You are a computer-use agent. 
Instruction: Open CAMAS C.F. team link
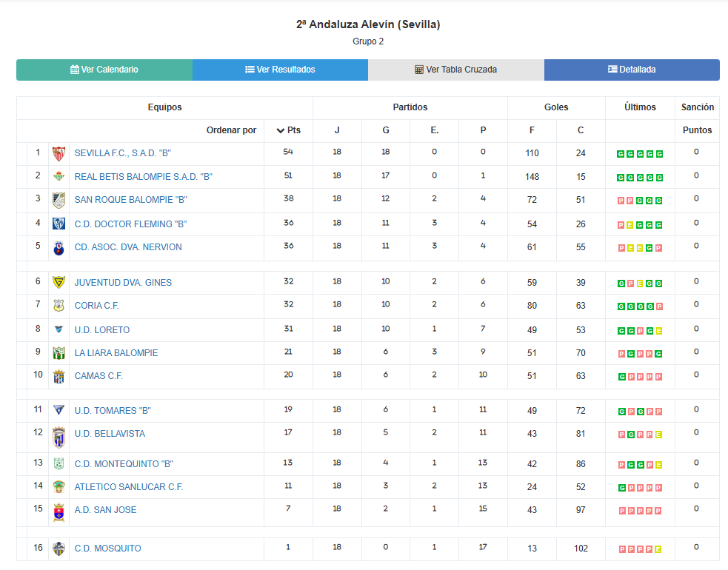(x=98, y=376)
